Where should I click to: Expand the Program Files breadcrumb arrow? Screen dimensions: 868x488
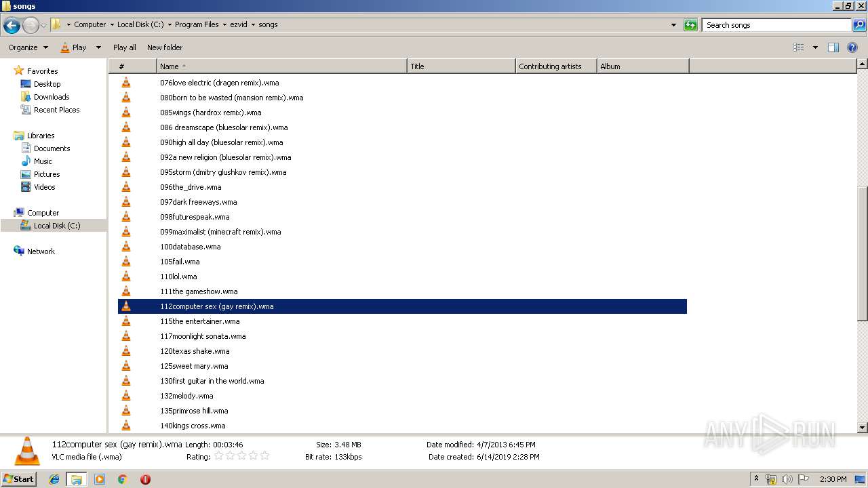224,24
